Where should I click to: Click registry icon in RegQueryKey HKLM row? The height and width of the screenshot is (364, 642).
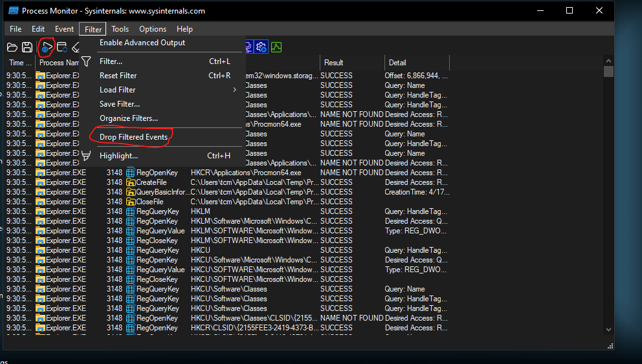pyautogui.click(x=131, y=211)
